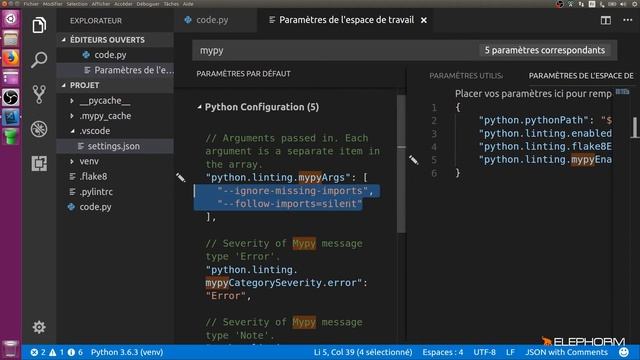This screenshot has height=360, width=640.
Task: Click the Python icon of code.py tab
Action: 188,20
